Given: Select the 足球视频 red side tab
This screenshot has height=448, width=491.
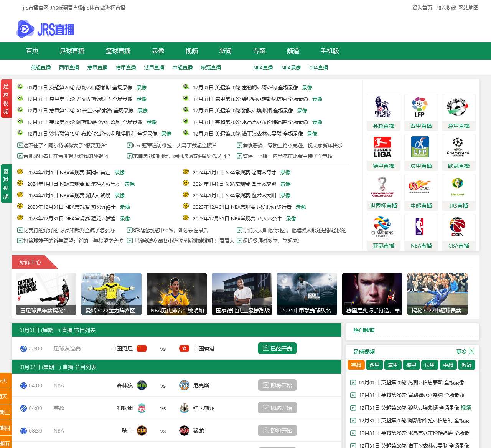Looking at the screenshot, I should click(6, 99).
